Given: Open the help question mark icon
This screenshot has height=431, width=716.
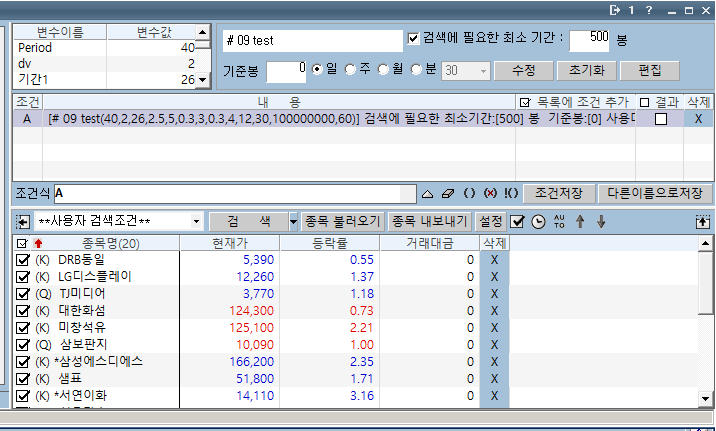Looking at the screenshot, I should pos(649,10).
